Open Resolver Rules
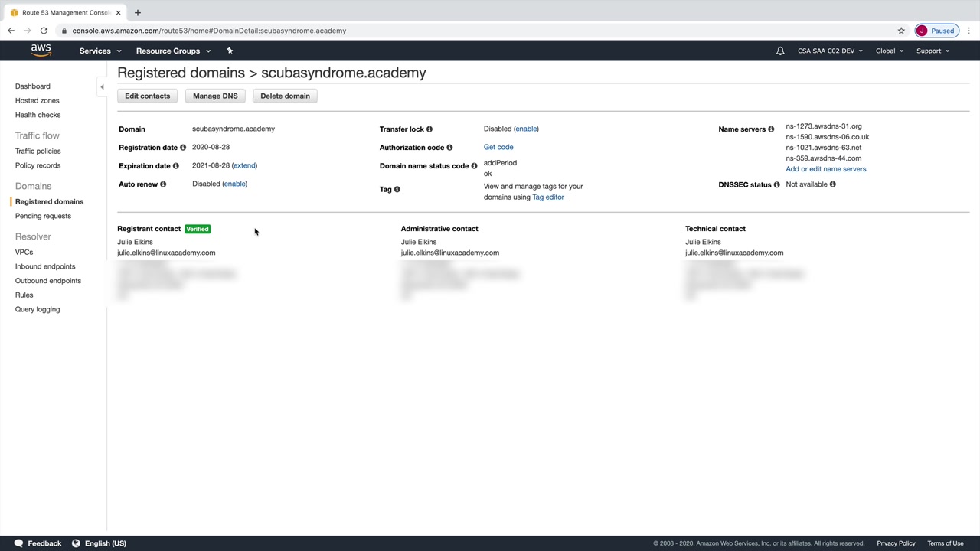 point(24,295)
